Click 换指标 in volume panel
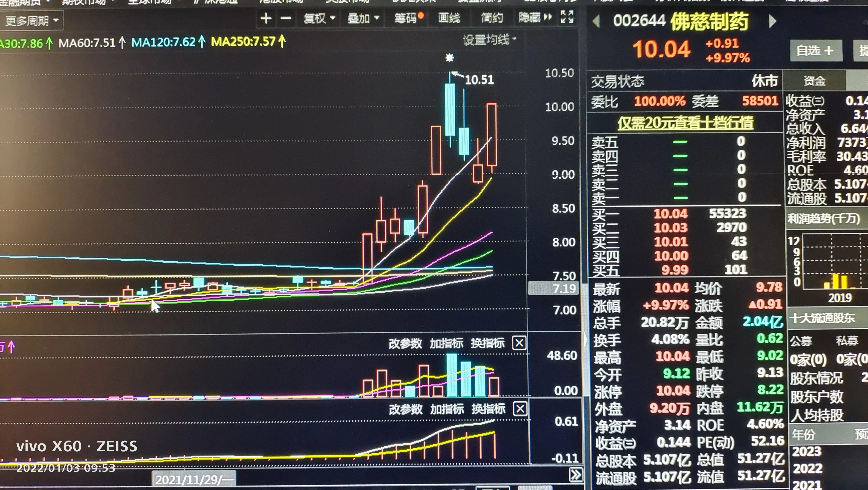 (488, 343)
